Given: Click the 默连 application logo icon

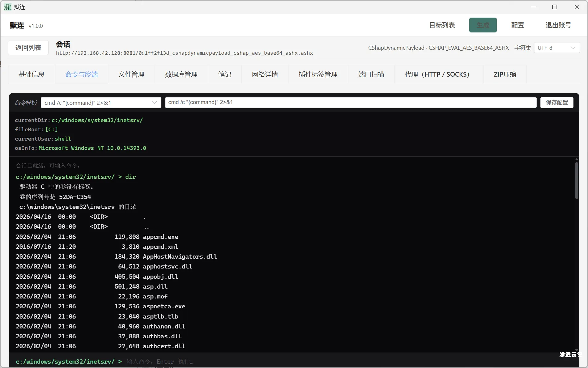Looking at the screenshot, I should (7, 7).
